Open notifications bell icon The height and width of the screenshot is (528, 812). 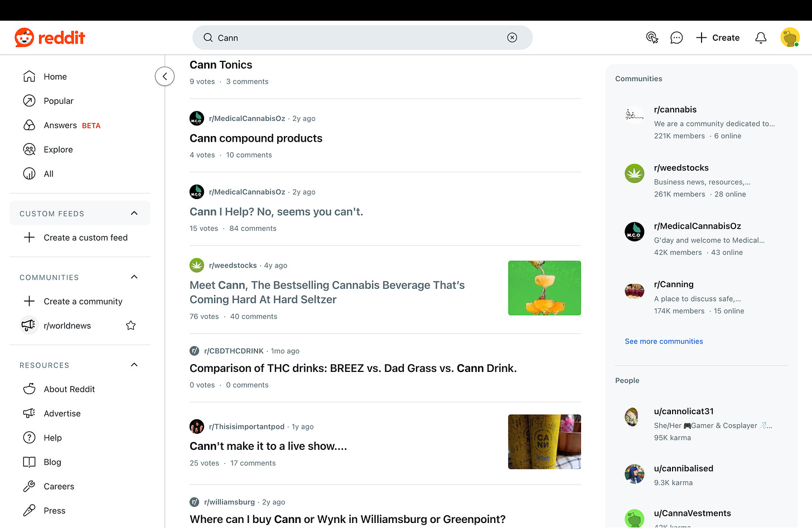761,37
